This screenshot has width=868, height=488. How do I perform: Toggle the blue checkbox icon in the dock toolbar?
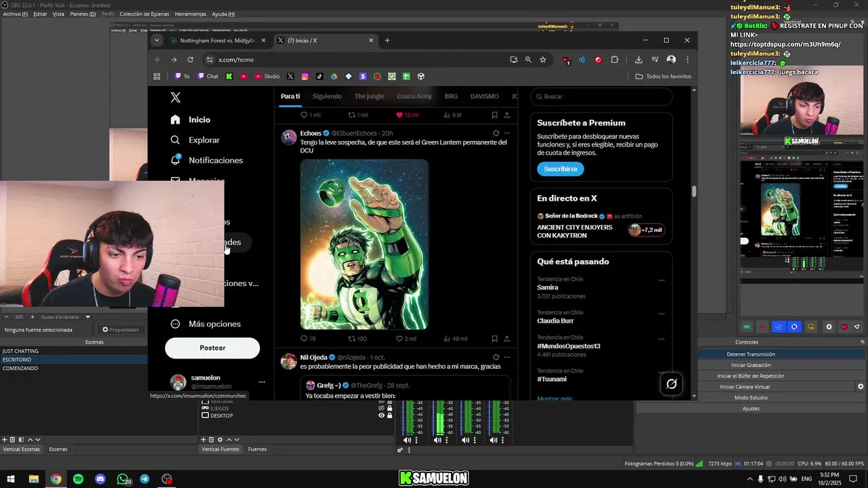tap(778, 327)
